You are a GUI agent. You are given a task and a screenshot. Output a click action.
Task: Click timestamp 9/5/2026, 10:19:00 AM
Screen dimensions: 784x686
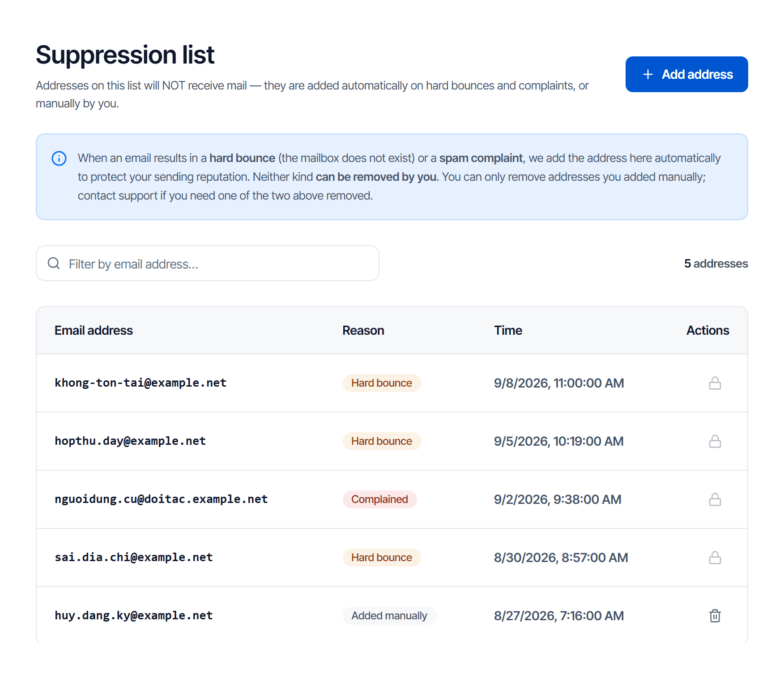click(559, 441)
